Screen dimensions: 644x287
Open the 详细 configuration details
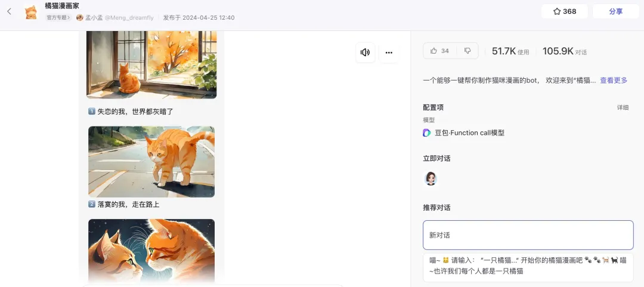tap(623, 107)
